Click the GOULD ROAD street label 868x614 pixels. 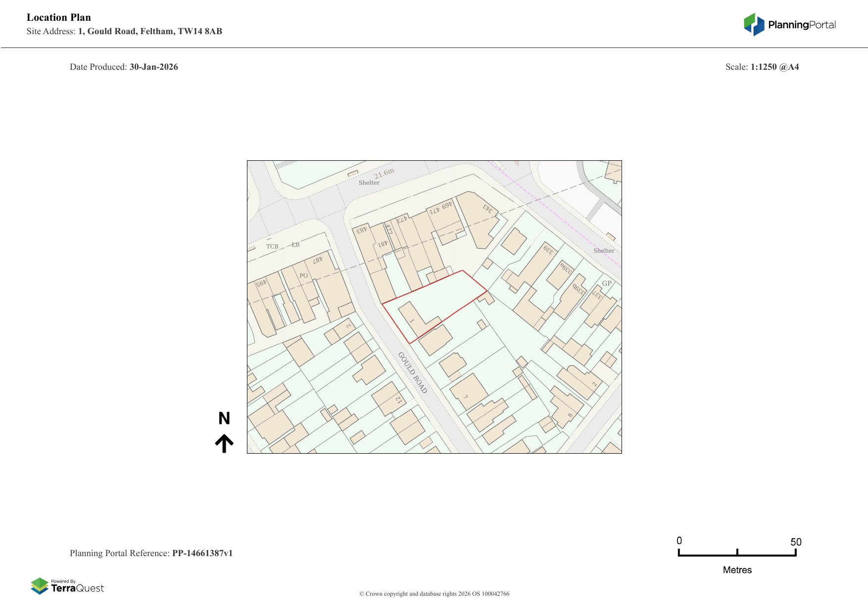coord(412,373)
